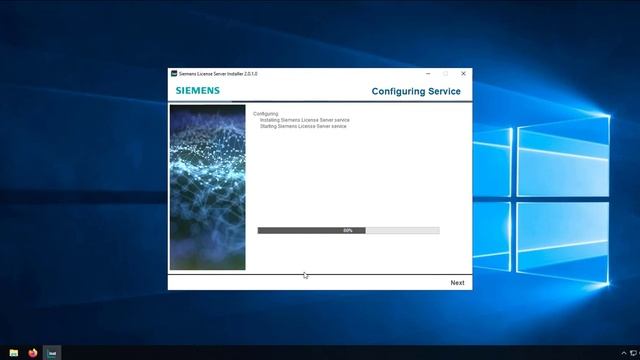Click the network artwork image in installer
Image resolution: width=640 pixels, height=360 pixels.
tap(208, 187)
